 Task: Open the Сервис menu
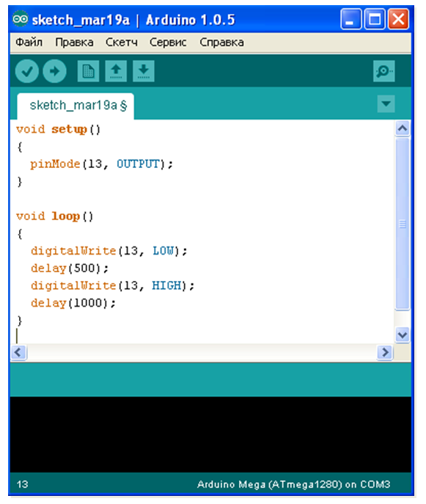click(x=168, y=42)
